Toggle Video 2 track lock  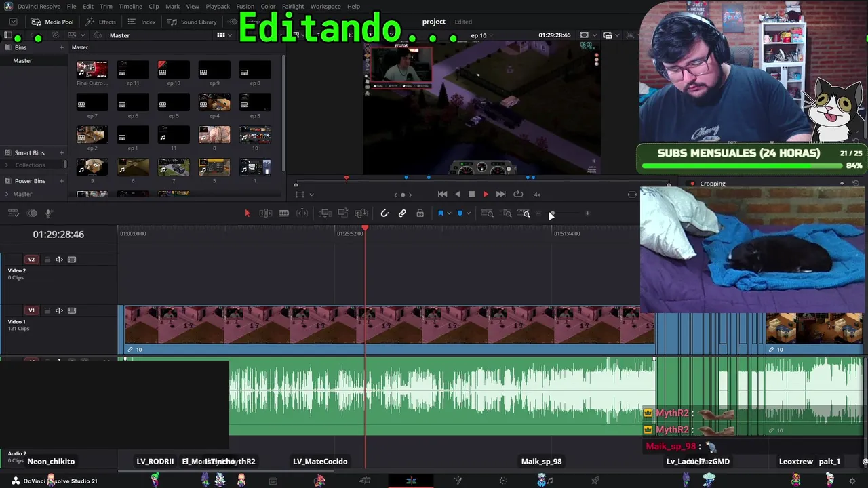click(x=47, y=260)
